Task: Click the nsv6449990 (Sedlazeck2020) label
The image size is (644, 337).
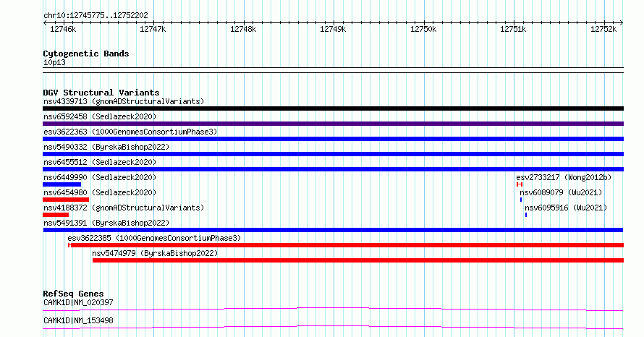Action: point(100,177)
